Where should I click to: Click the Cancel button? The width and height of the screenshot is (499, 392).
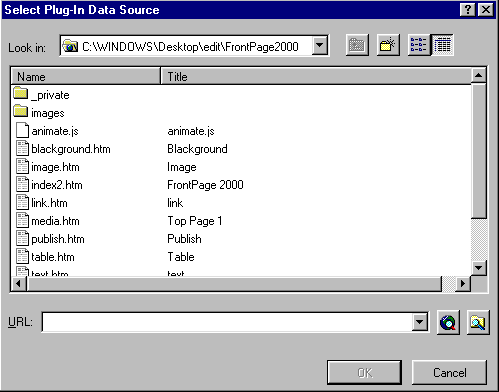click(x=450, y=372)
